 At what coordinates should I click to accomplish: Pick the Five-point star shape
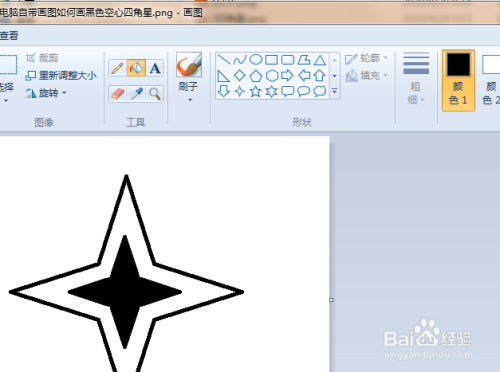256,91
